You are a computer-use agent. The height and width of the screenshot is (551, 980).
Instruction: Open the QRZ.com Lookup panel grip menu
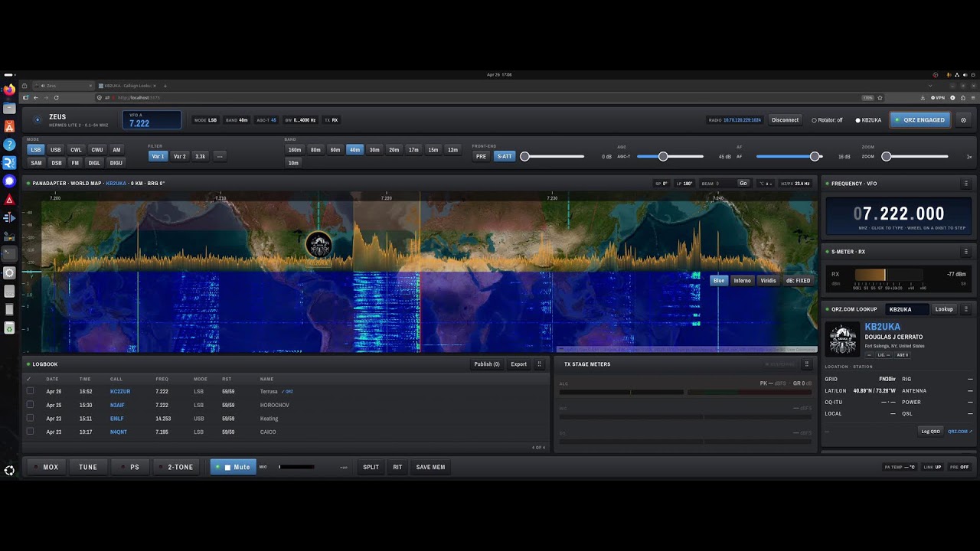point(965,309)
